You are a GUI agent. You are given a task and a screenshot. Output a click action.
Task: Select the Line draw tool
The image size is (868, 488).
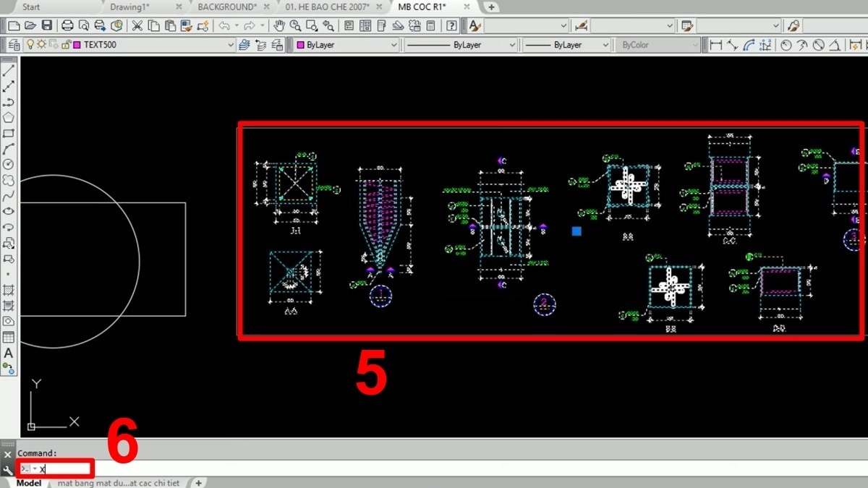9,71
